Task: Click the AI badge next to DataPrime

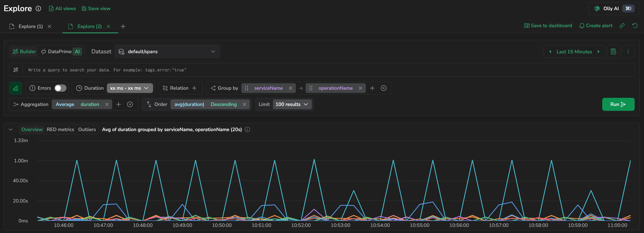Action: click(x=77, y=52)
